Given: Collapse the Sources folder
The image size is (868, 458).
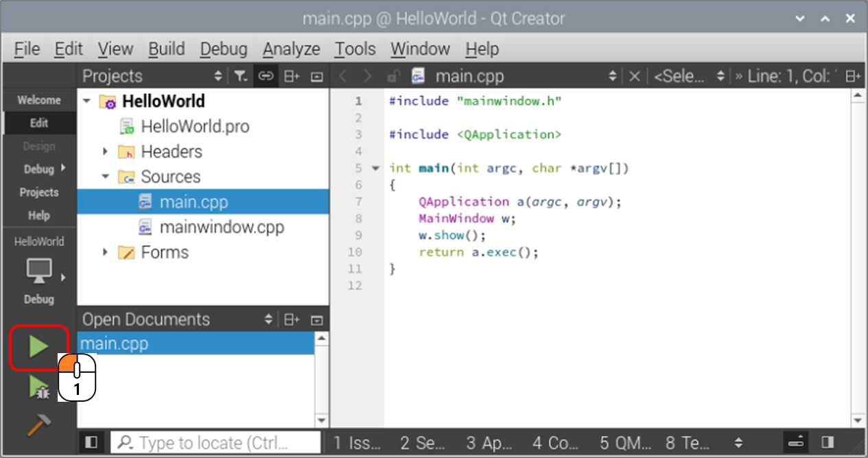Looking at the screenshot, I should [x=105, y=177].
